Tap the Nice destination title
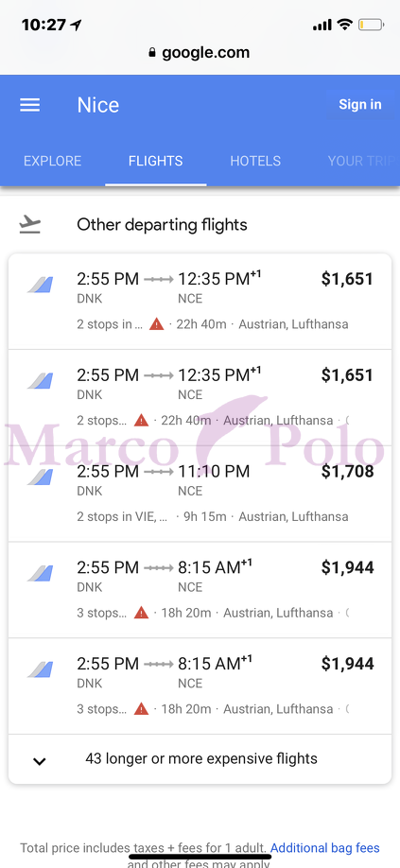Viewport: 400px width, 868px height. 98,105
